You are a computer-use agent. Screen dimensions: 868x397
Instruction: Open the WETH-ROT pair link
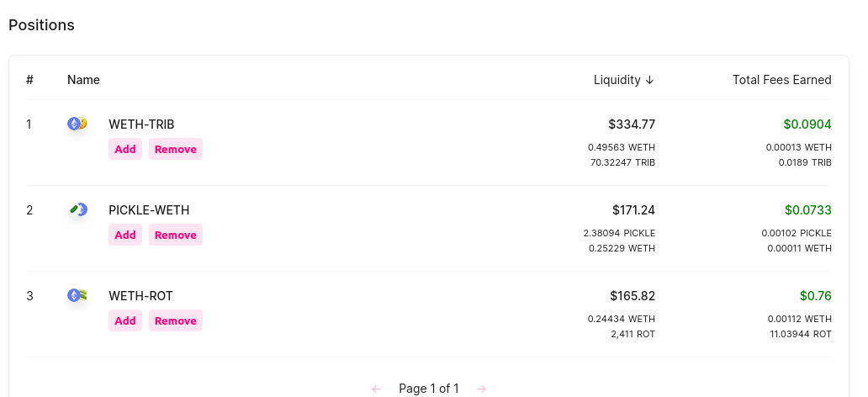[x=140, y=296]
